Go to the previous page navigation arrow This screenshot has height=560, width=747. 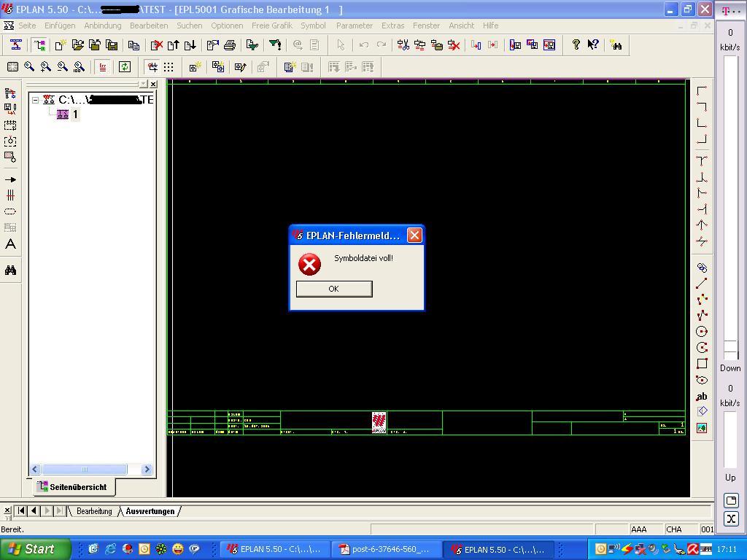(34, 510)
